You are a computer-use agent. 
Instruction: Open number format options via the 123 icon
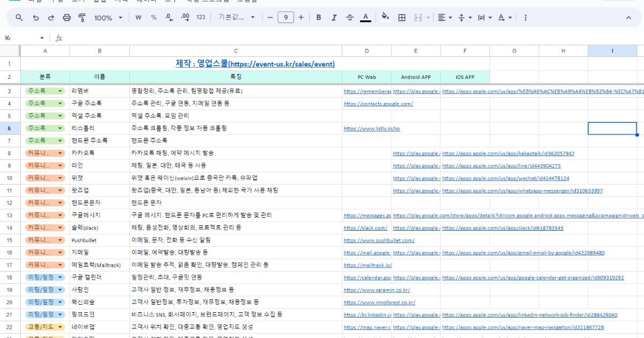[x=201, y=17]
